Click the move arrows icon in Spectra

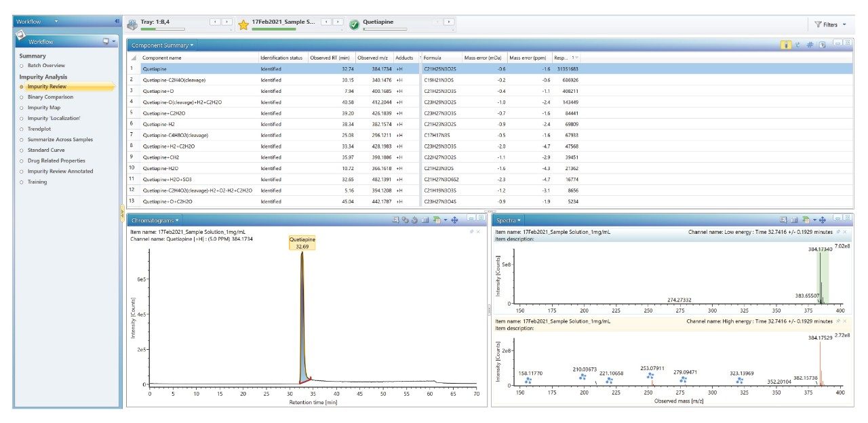click(x=823, y=220)
